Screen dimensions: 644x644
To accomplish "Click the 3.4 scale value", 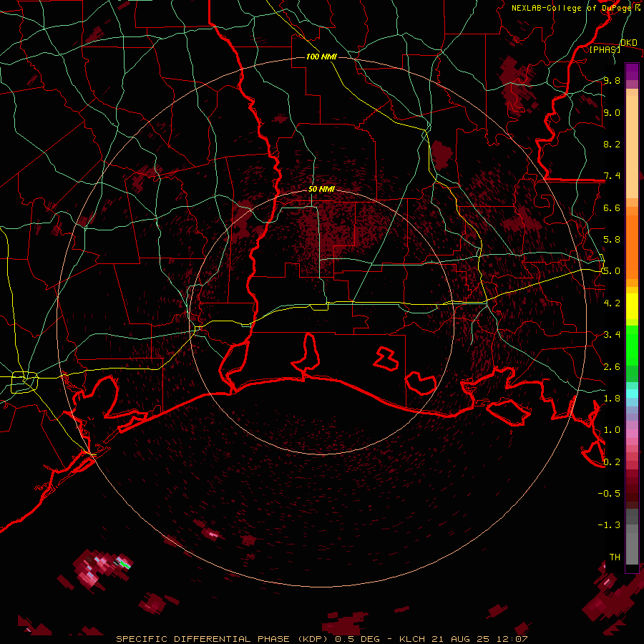I will point(612,334).
